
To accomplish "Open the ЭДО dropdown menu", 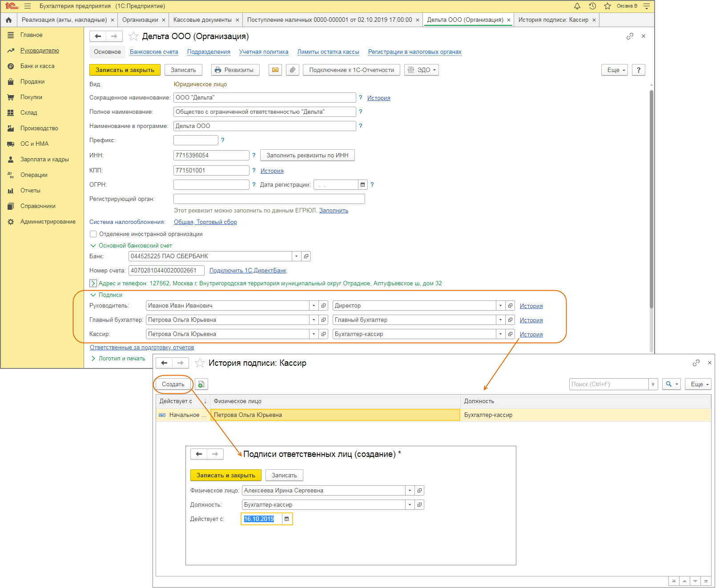I will tap(421, 70).
